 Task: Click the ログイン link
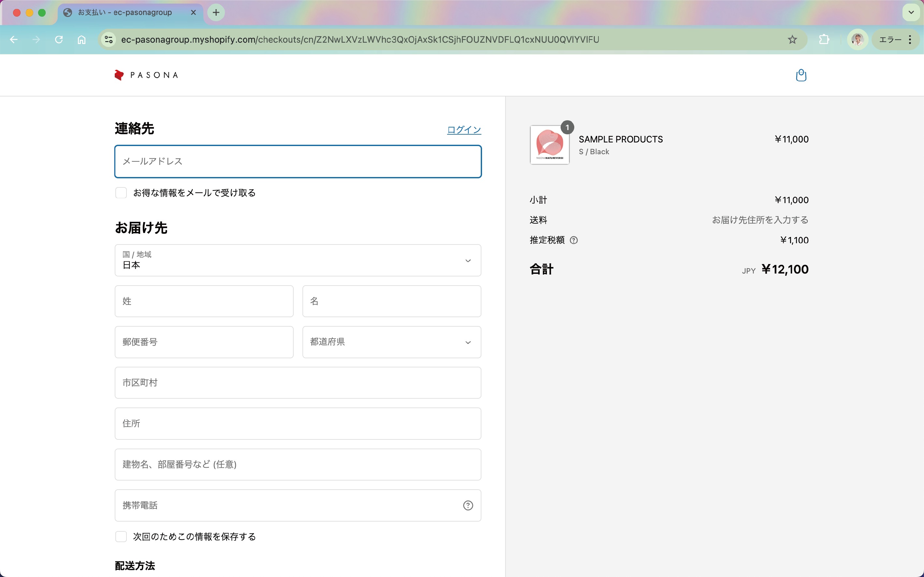coord(464,130)
